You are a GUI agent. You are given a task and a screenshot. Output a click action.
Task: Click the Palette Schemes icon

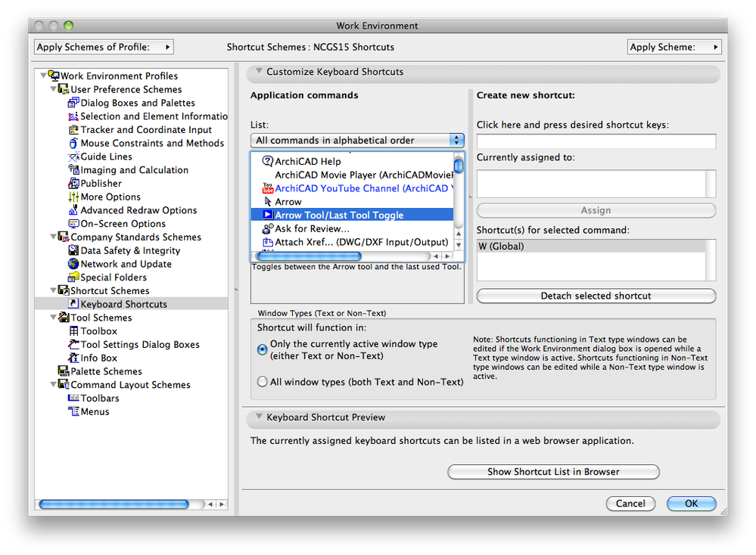click(64, 371)
